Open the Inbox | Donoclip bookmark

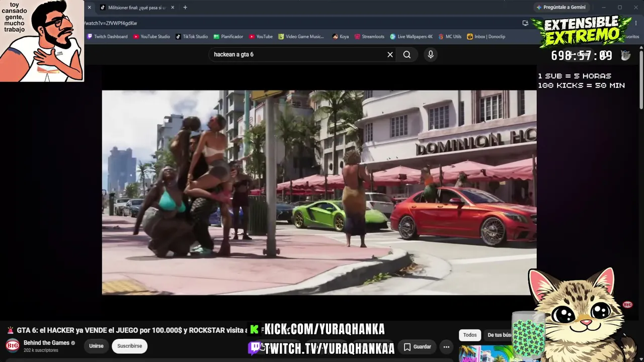click(486, 37)
